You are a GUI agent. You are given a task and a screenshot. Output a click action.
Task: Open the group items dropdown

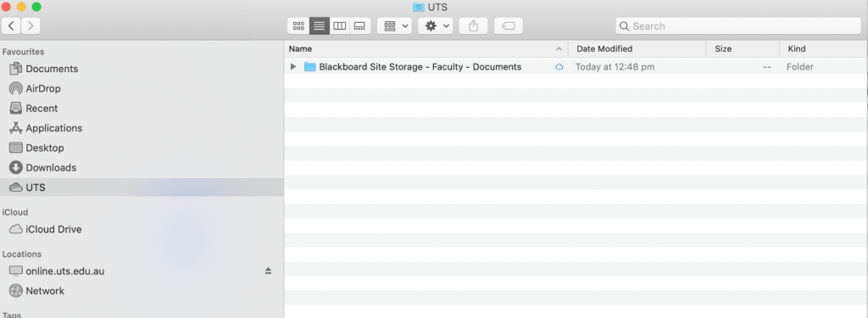point(395,26)
